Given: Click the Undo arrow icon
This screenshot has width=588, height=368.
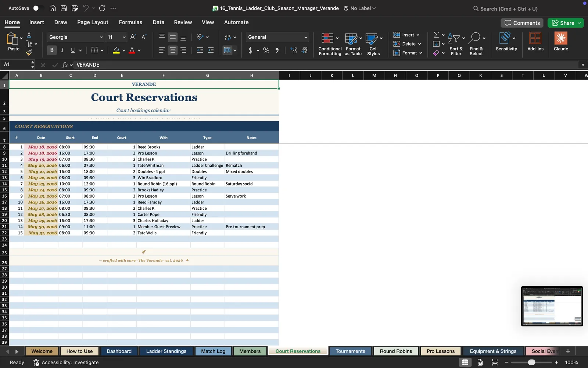Looking at the screenshot, I should click(x=86, y=8).
